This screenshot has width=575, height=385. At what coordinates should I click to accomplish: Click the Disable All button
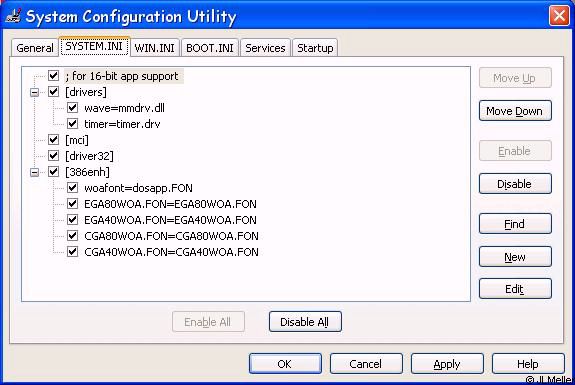coord(305,322)
